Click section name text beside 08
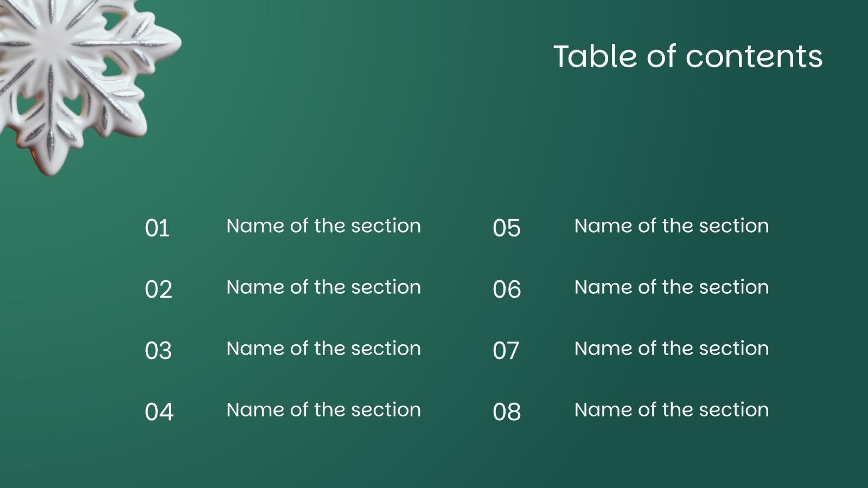Viewport: 868px width, 488px height. point(672,410)
